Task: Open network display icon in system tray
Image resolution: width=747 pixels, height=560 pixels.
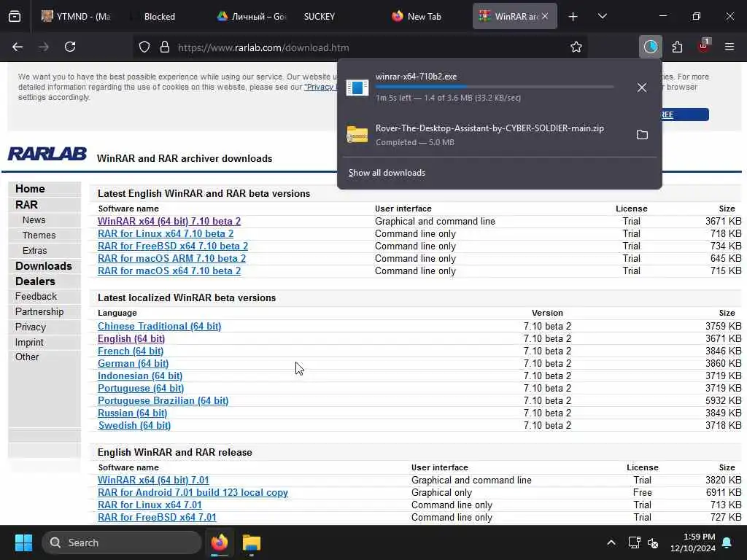Action: coord(634,542)
